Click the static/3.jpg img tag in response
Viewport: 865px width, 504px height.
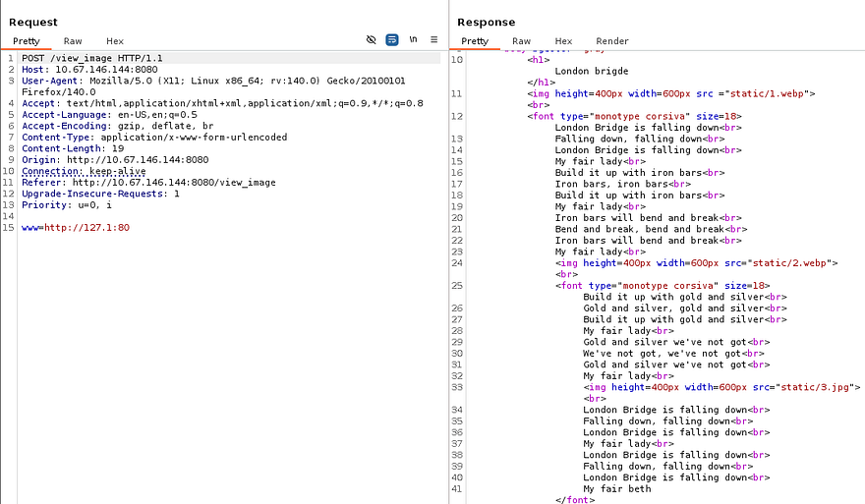(x=721, y=387)
